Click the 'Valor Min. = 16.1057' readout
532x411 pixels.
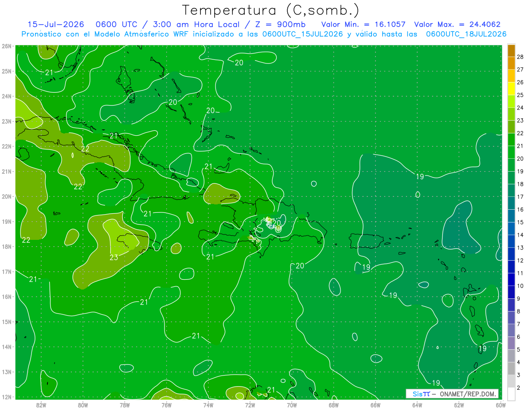(x=363, y=24)
